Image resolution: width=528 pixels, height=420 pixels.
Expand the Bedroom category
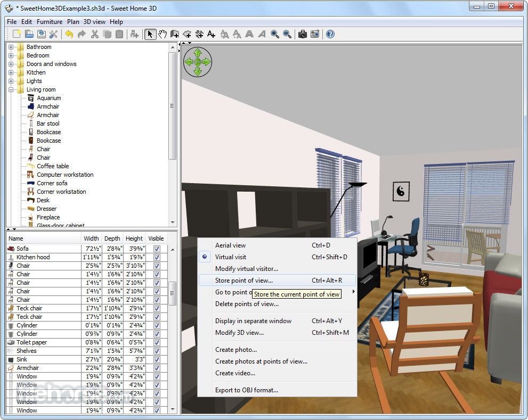pos(11,55)
